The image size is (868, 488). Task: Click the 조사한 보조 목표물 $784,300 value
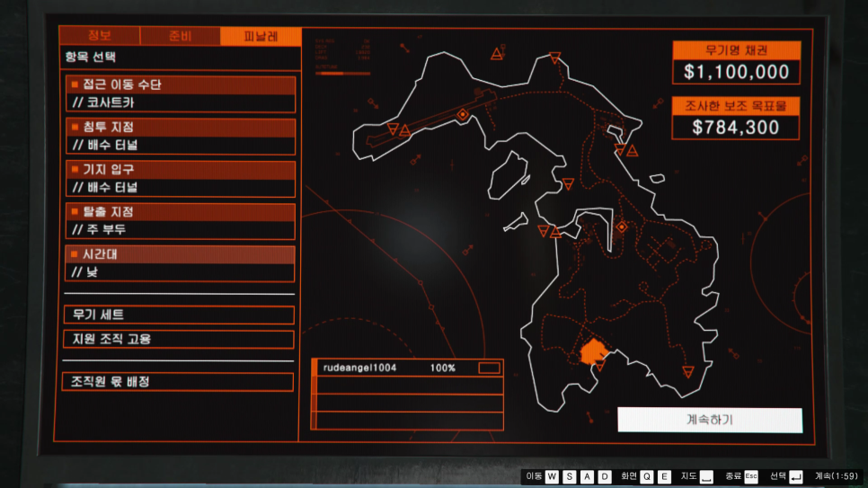click(736, 128)
